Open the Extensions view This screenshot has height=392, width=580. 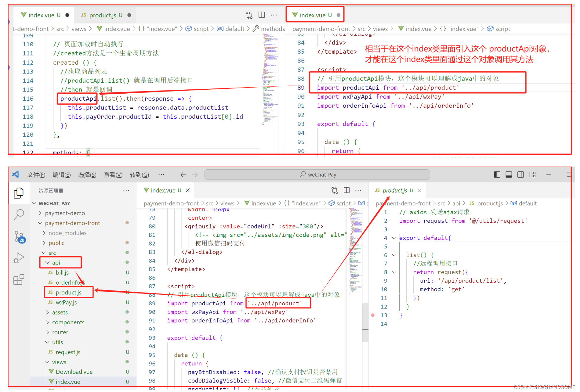pos(19,279)
